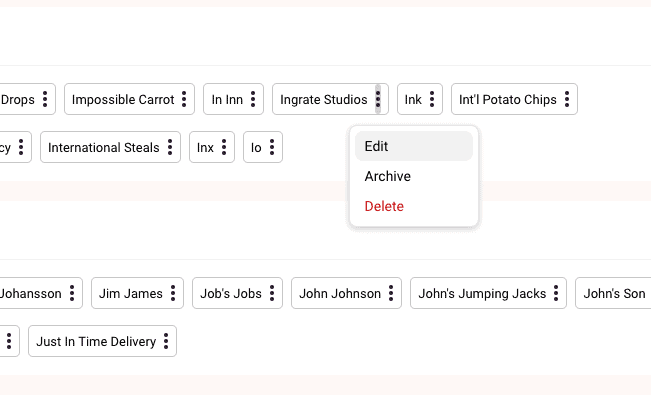
Task: Open the Jim James three-dot menu
Action: (x=173, y=294)
